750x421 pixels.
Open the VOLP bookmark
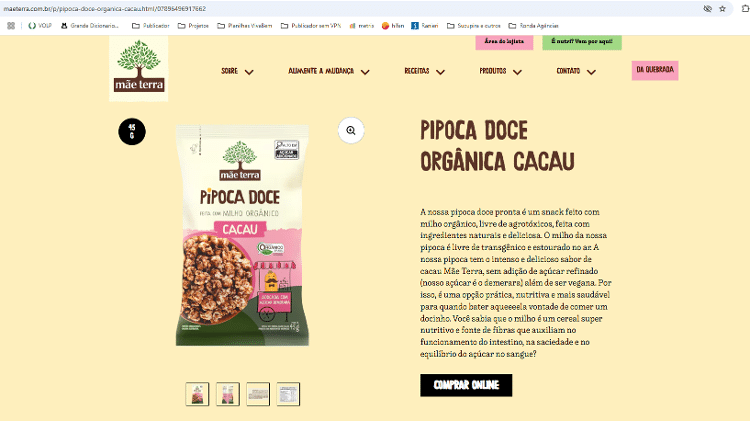click(x=40, y=26)
